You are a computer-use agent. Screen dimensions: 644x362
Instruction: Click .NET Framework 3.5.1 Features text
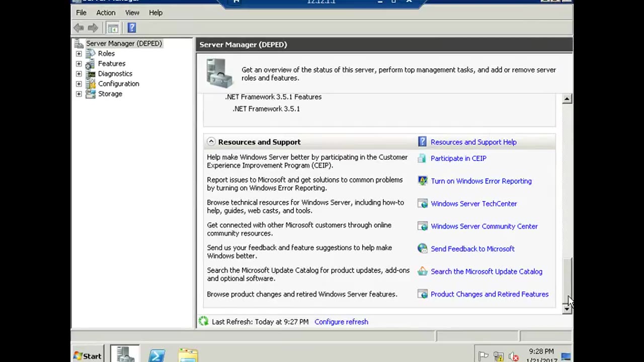click(x=273, y=97)
